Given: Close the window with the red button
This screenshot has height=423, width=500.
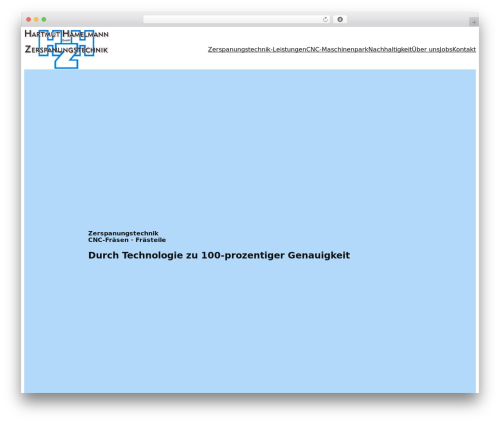Looking at the screenshot, I should [x=29, y=20].
